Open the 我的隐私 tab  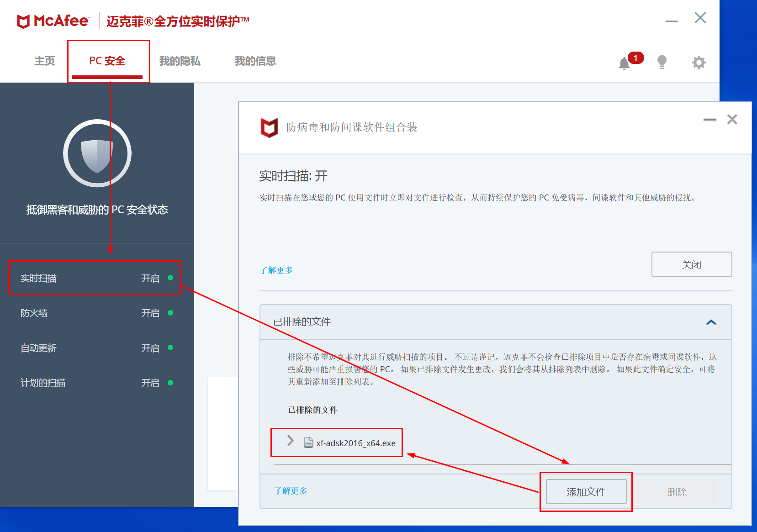(180, 61)
